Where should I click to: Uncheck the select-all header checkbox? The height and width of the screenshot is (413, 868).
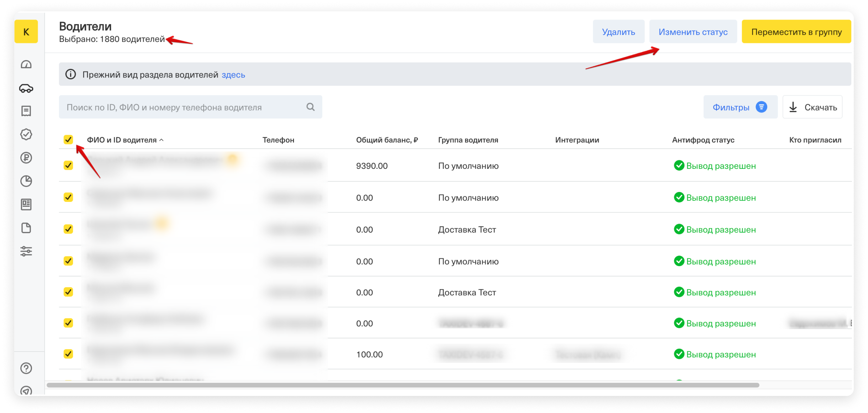point(68,140)
